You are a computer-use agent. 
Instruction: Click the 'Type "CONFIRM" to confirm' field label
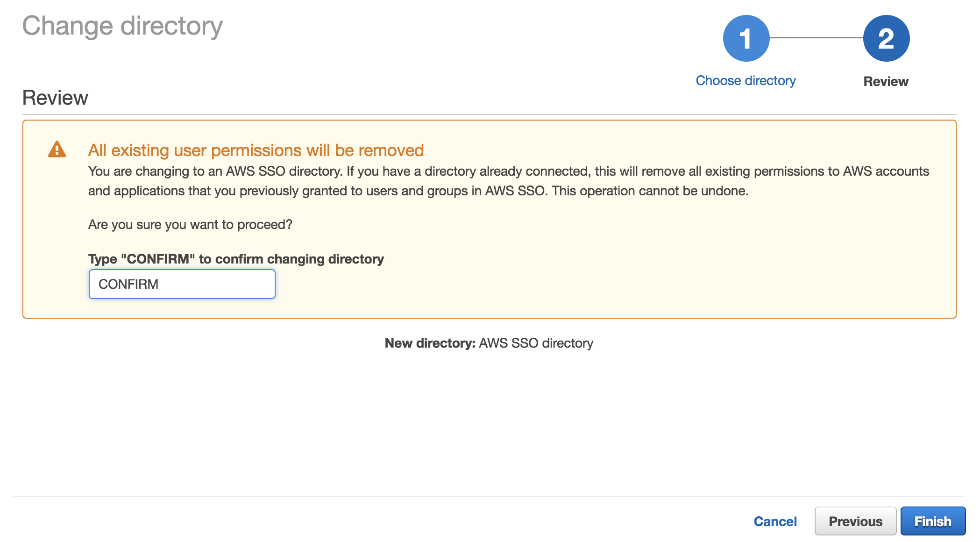(x=236, y=259)
